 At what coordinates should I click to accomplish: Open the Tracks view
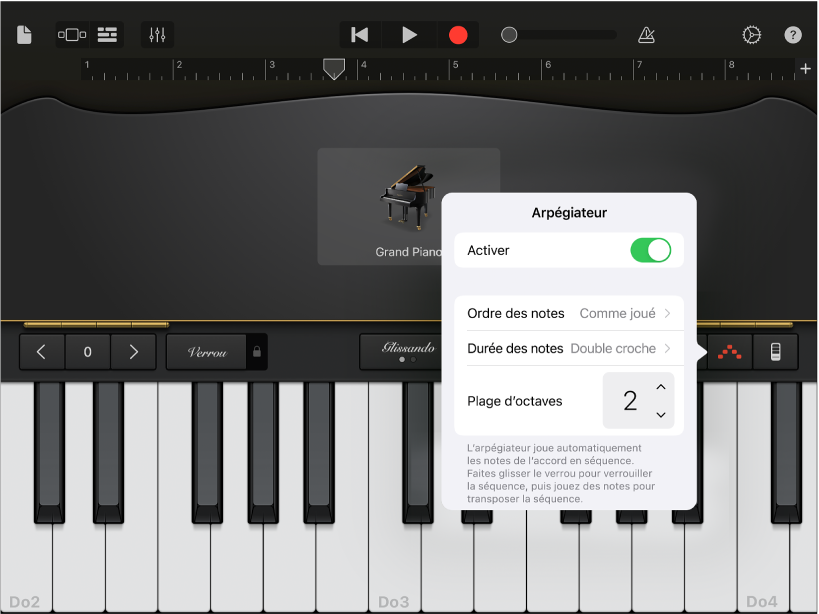[x=107, y=35]
